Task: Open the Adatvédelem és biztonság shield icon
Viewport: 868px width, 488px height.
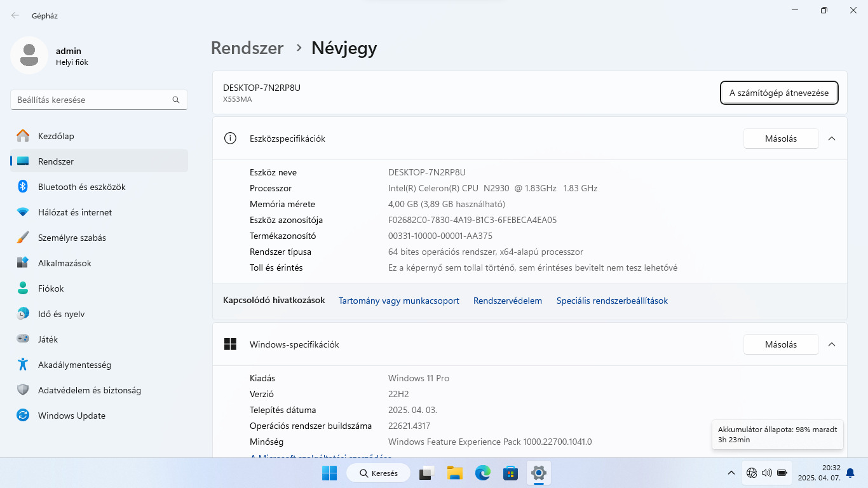Action: tap(23, 390)
